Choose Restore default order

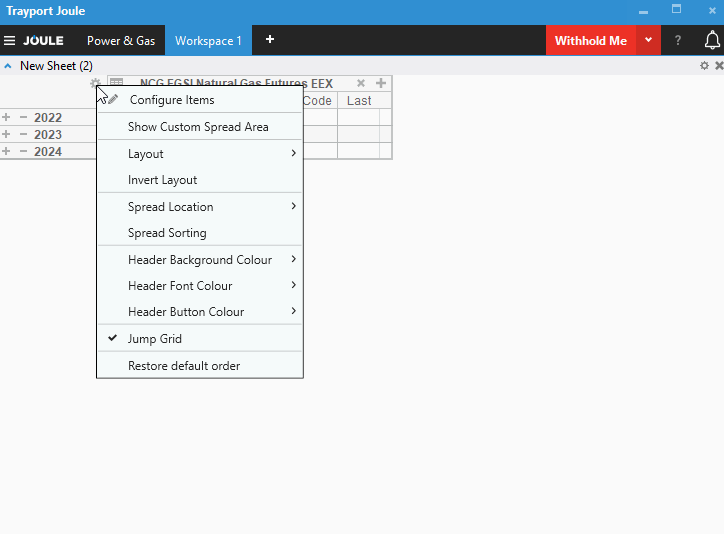[x=184, y=366]
